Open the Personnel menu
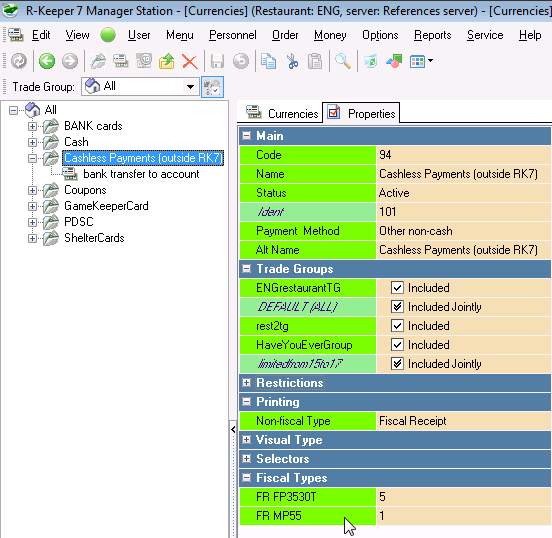The image size is (552, 538). tap(233, 35)
